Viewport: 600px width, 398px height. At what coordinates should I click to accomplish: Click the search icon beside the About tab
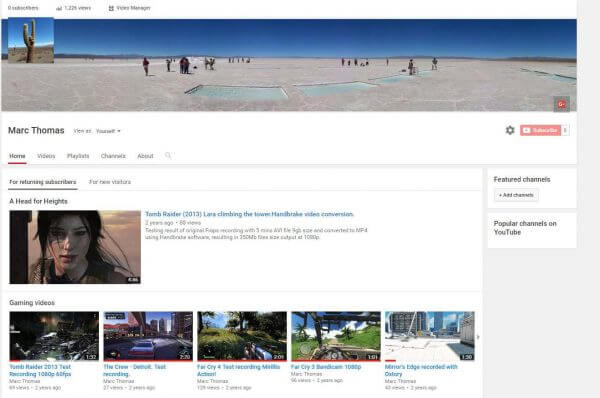click(168, 155)
